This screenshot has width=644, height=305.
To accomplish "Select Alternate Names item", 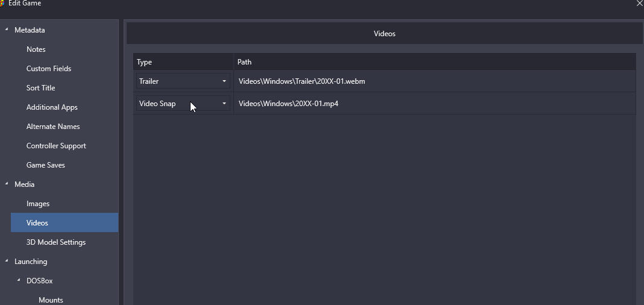I will click(53, 127).
